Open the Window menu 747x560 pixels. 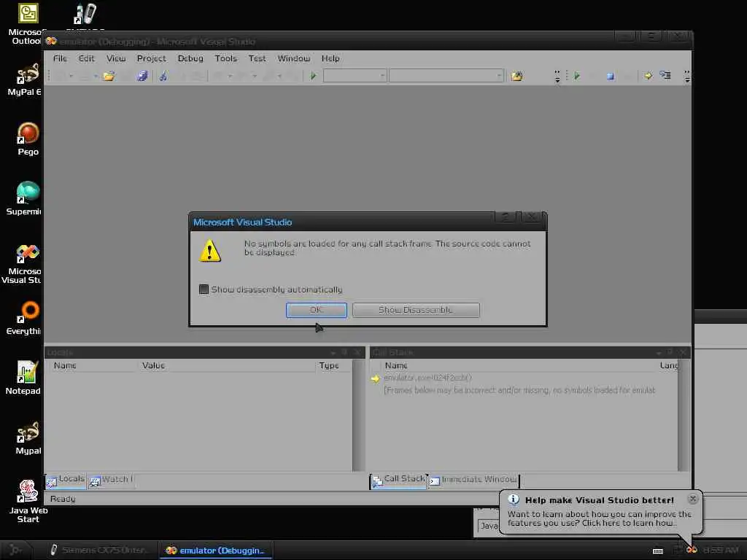pos(294,58)
